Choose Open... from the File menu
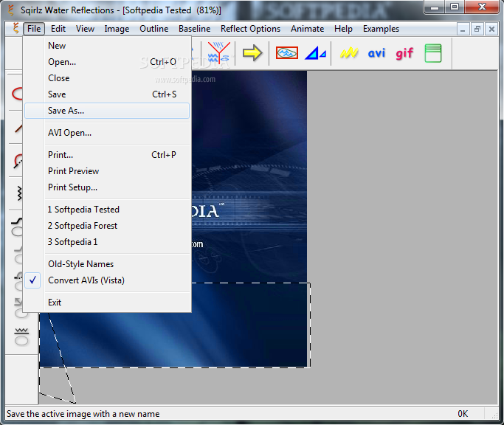 [107, 62]
